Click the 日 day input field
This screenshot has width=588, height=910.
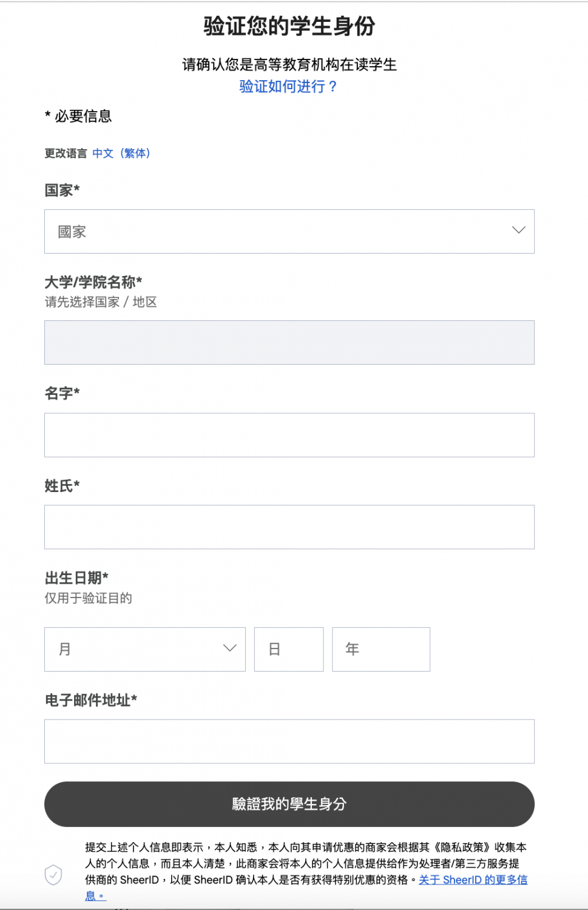288,649
